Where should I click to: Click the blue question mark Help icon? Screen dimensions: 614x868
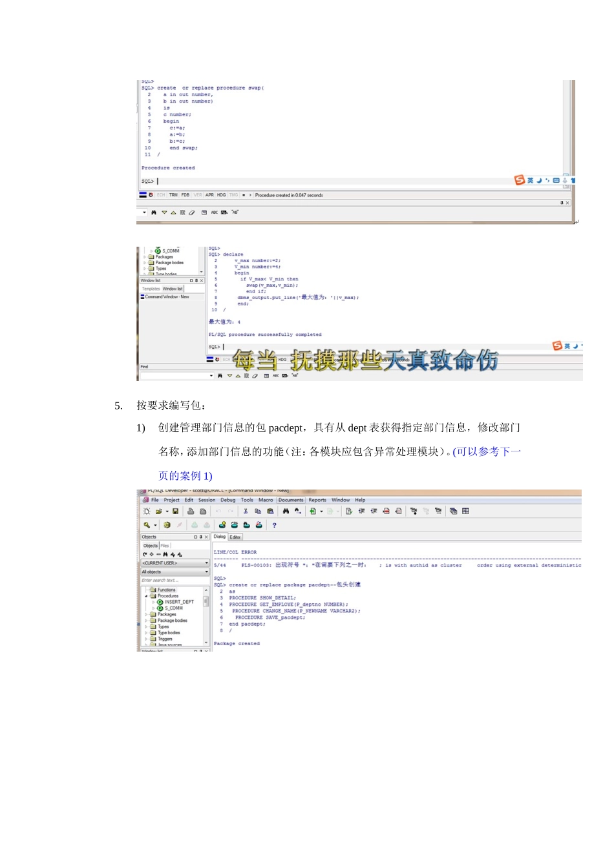274,525
